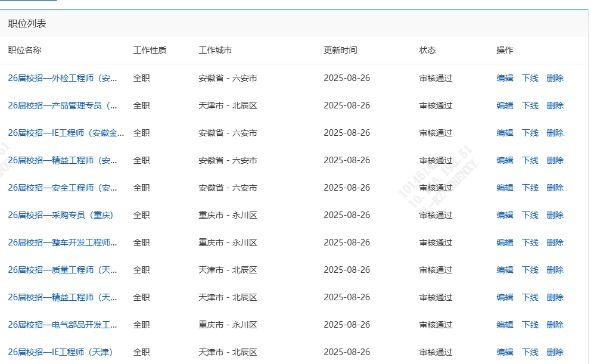Open the 外检工程师 job posting link
This screenshot has height=364, width=591.
pyautogui.click(x=63, y=78)
